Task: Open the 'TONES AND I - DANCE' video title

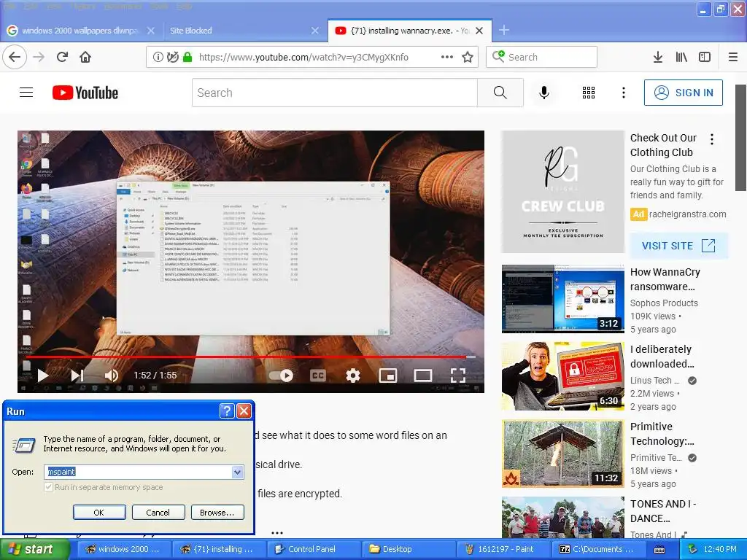Action: [x=662, y=511]
